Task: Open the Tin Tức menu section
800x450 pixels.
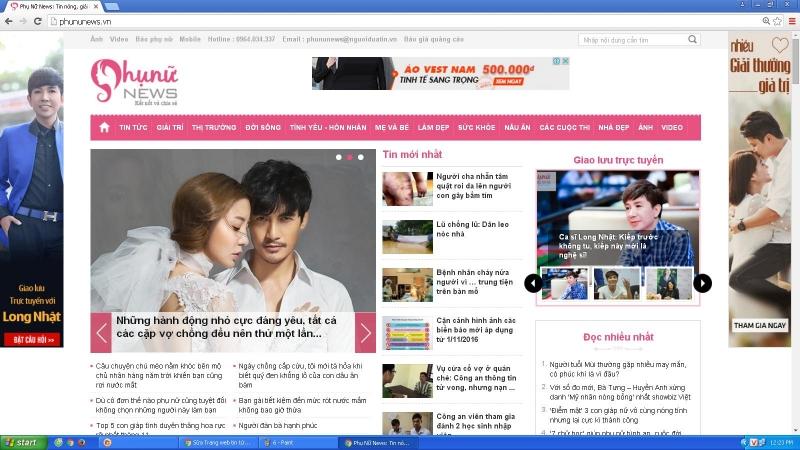Action: pos(133,128)
